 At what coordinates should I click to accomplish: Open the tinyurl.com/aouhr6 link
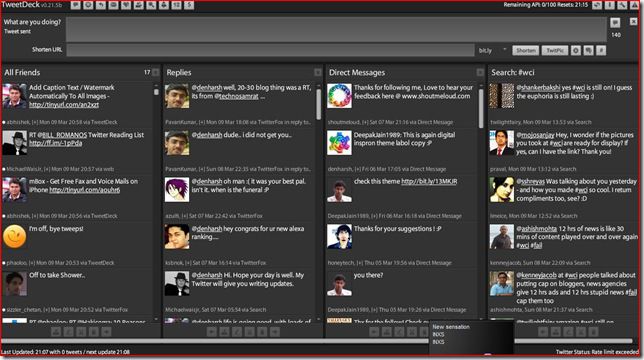(85, 190)
